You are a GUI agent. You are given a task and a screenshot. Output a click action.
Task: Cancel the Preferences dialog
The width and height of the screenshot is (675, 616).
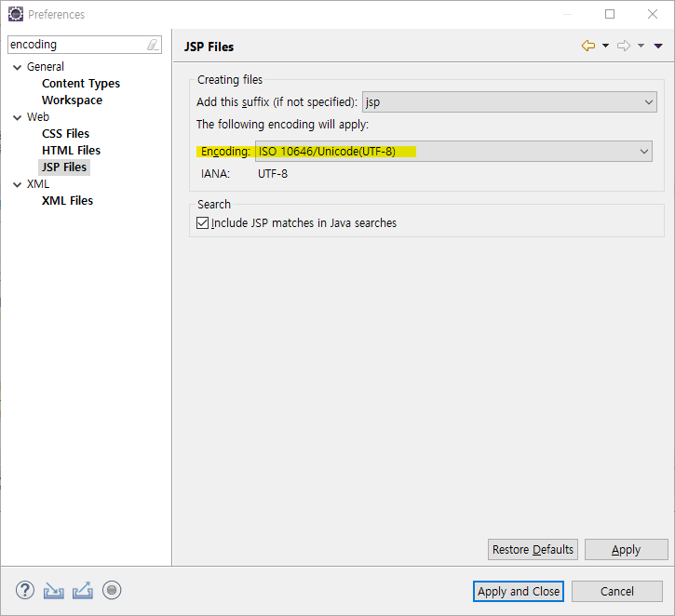[617, 591]
